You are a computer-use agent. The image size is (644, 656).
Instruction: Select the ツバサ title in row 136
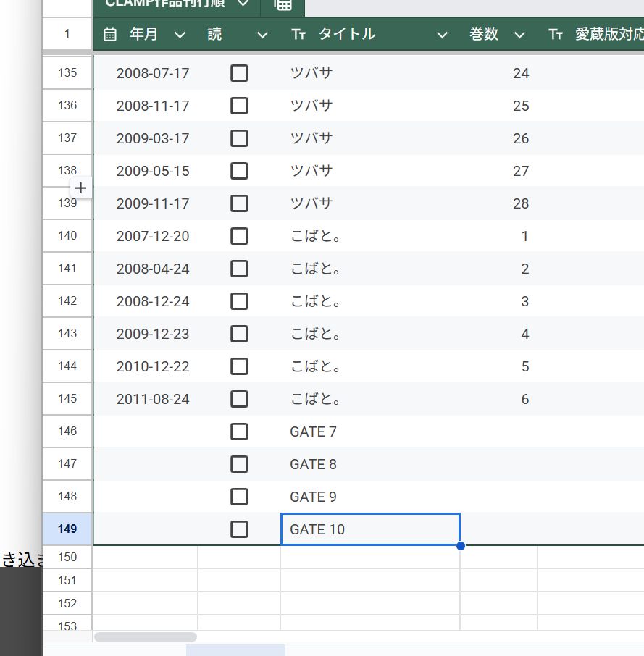coord(370,106)
